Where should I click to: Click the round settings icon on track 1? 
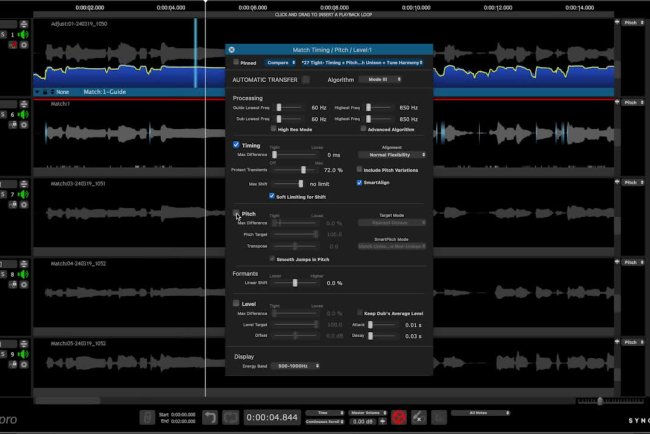(x=24, y=45)
